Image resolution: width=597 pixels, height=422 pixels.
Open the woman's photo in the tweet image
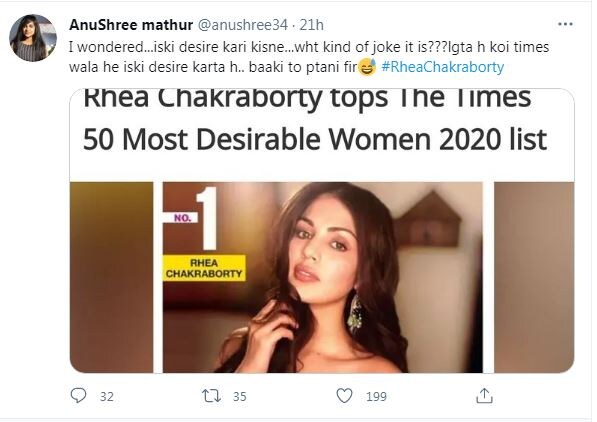(x=322, y=277)
